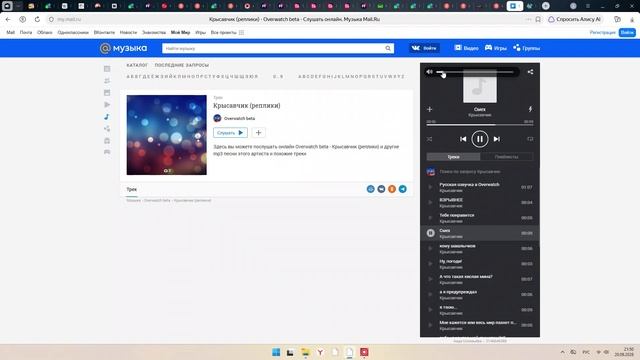Image resolution: width=640 pixels, height=360 pixels.
Task: Click the search magnifier icon
Action: 388,49
